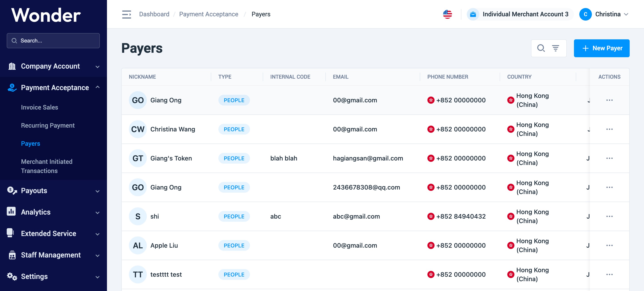
Task: Open three-dot actions for shi row
Action: click(x=609, y=216)
